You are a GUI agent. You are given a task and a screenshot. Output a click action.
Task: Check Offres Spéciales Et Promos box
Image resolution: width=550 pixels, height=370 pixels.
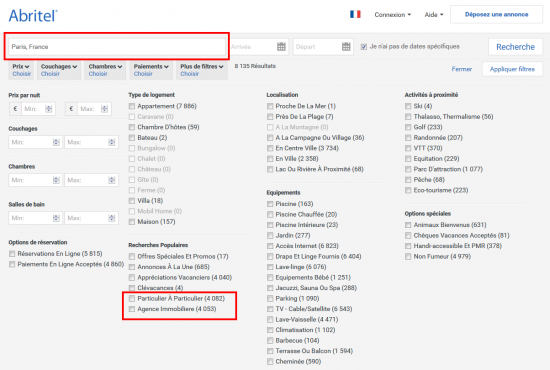(x=132, y=256)
